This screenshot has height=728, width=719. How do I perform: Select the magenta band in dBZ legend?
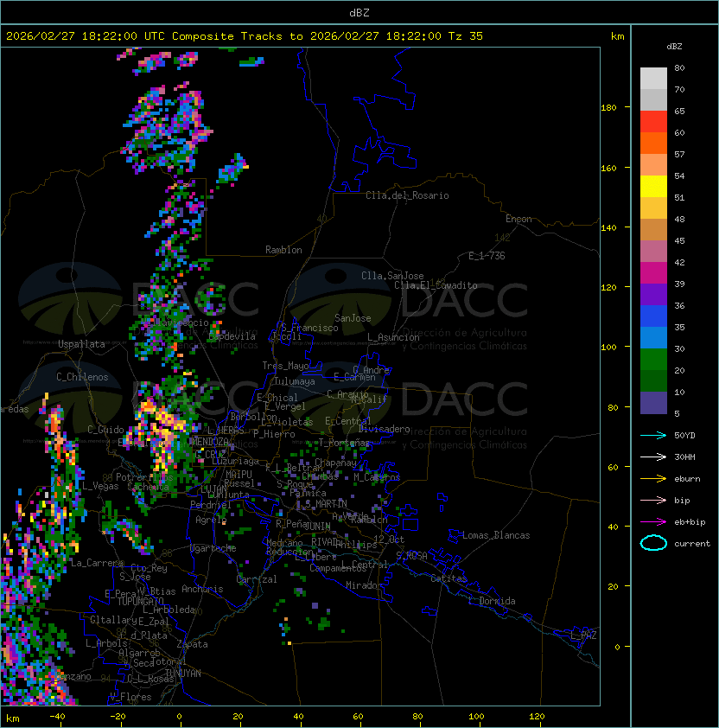tap(653, 273)
